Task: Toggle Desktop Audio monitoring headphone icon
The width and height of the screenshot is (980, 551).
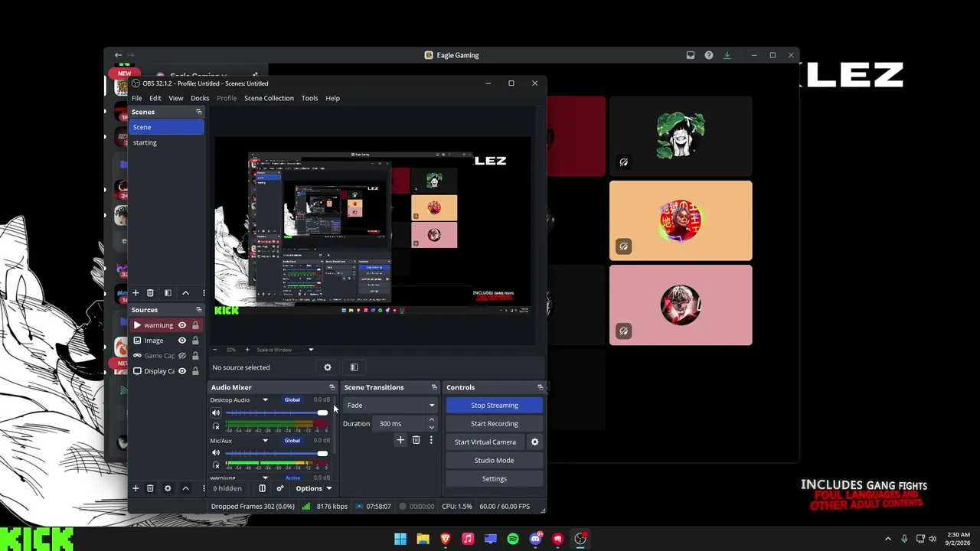Action: 216,426
